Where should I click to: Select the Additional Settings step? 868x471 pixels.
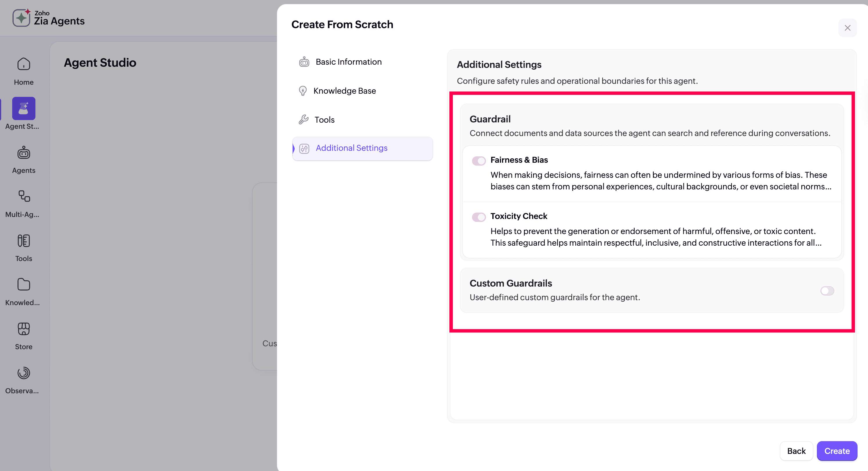pyautogui.click(x=363, y=148)
